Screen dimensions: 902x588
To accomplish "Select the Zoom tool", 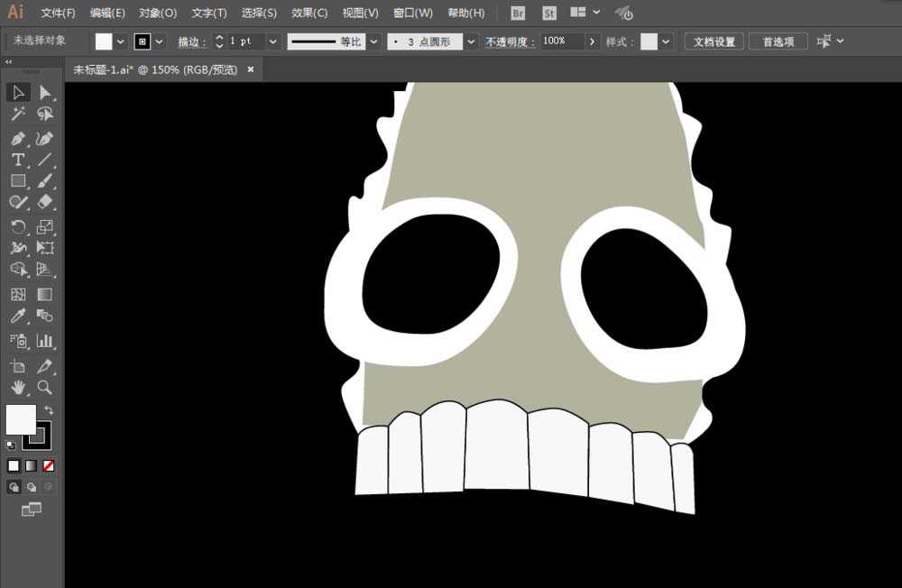I will click(x=44, y=388).
